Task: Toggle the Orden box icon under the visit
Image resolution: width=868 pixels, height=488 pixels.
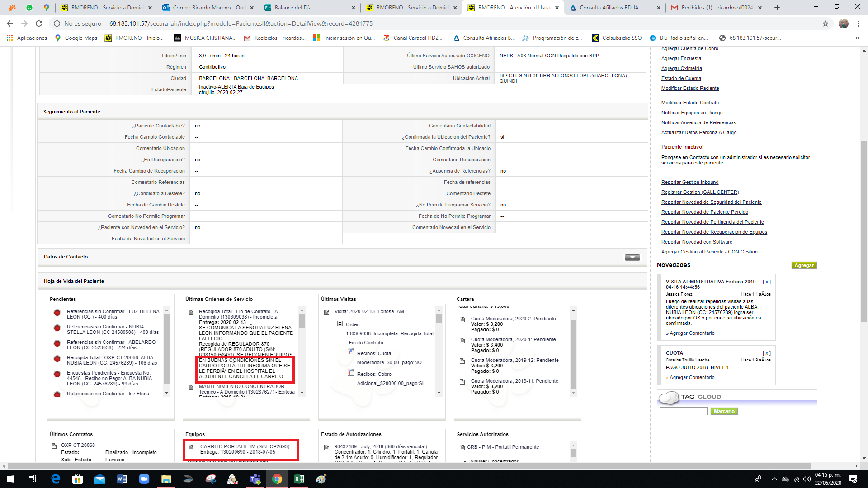Action: point(340,324)
